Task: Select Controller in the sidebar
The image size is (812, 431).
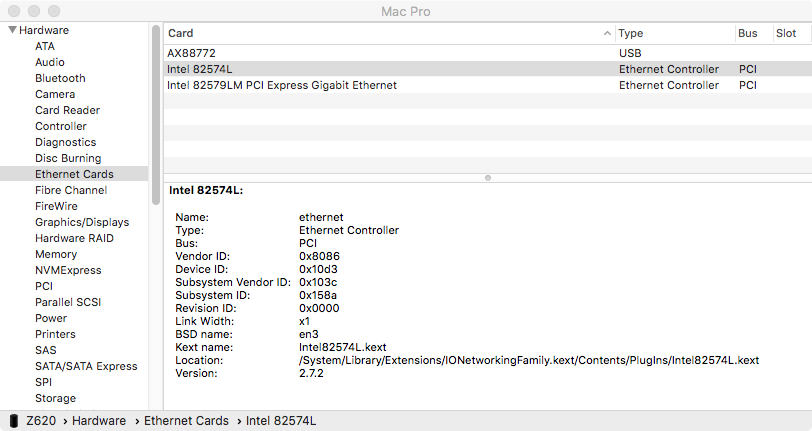Action: point(61,126)
